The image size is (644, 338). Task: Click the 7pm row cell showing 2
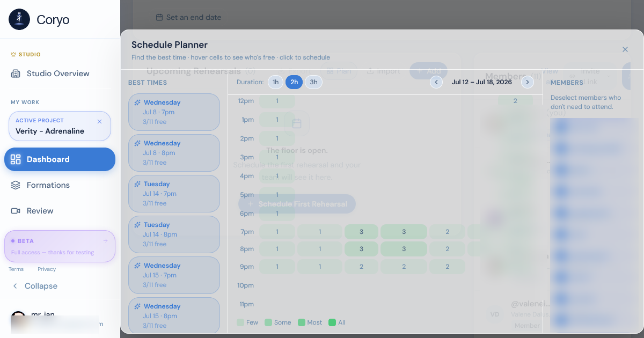[x=448, y=232]
